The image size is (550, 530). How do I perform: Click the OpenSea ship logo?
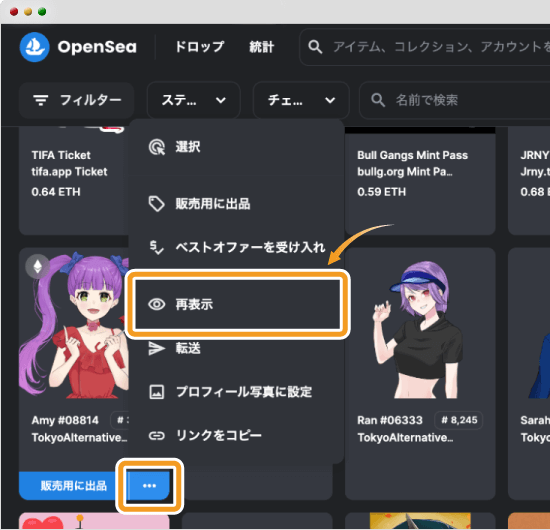pos(34,47)
